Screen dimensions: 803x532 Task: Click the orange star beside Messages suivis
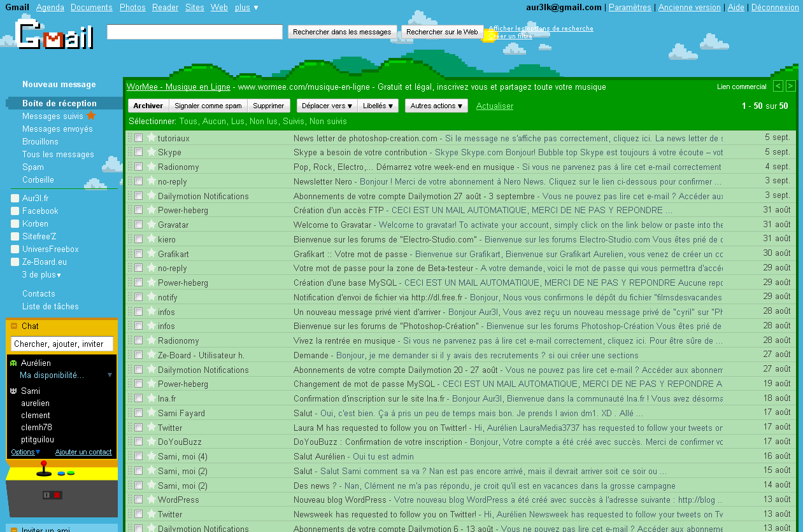(x=91, y=116)
